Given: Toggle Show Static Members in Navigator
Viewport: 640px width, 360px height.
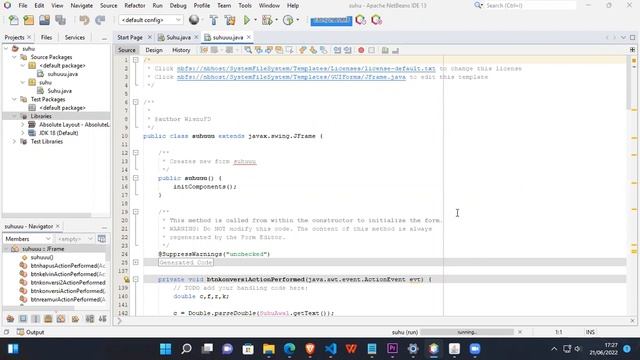Looking at the screenshot, I should (x=36, y=319).
